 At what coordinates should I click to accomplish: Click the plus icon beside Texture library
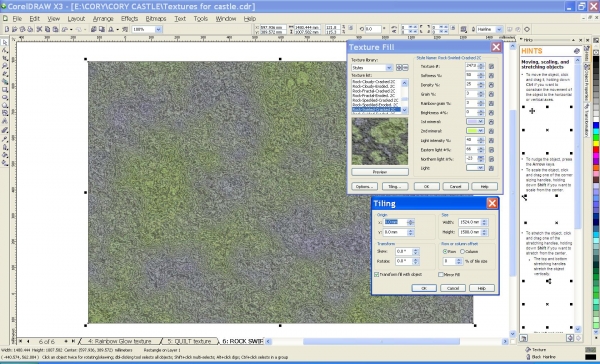click(x=399, y=67)
